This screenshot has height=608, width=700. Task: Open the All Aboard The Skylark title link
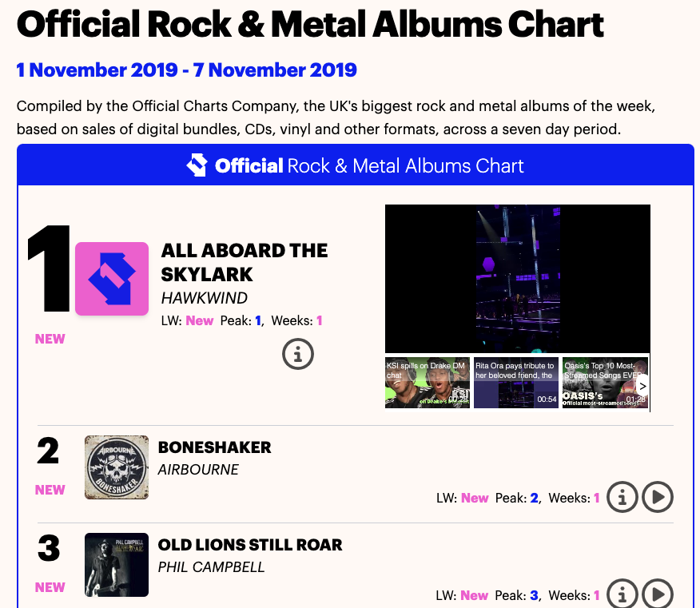245,262
